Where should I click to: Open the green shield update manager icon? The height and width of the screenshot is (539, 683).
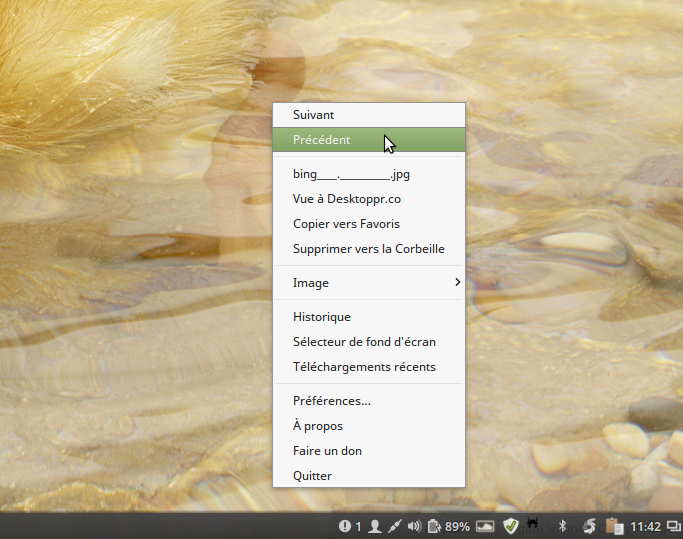pyautogui.click(x=511, y=526)
